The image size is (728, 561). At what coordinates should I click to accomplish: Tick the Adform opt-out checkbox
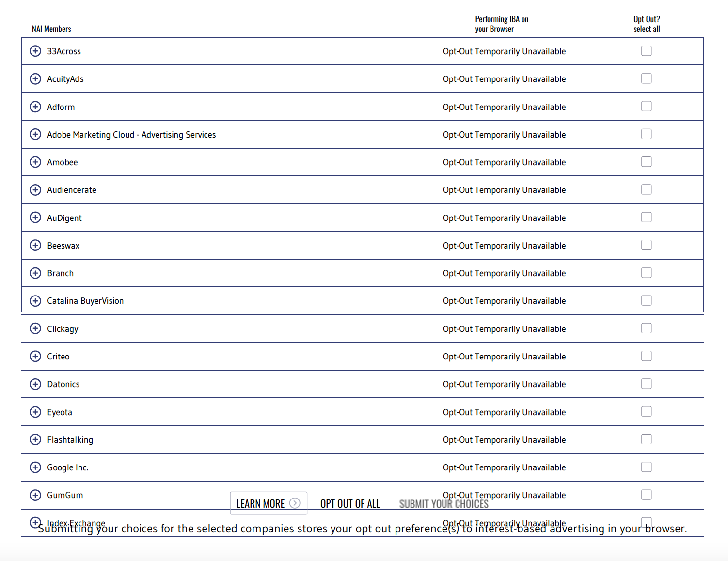coord(647,106)
